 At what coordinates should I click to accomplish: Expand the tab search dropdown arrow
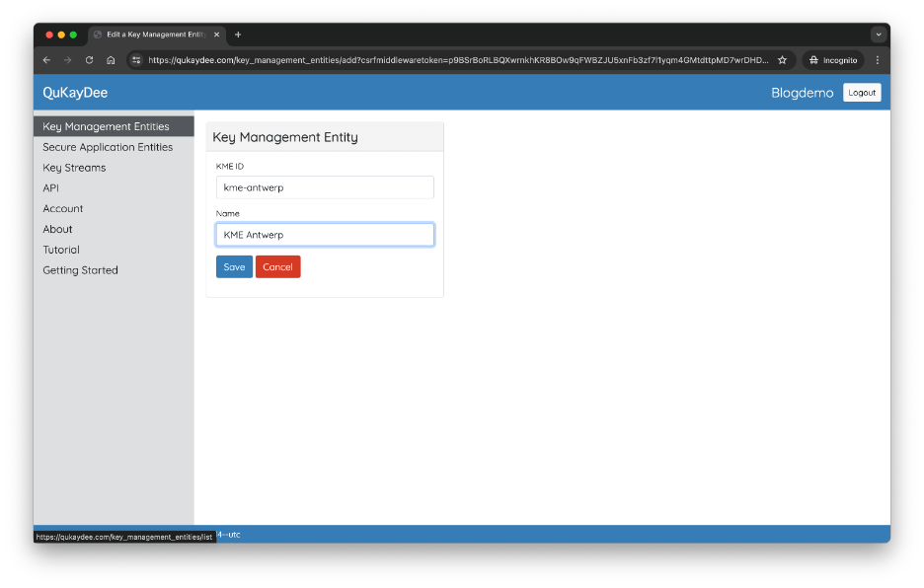(878, 35)
